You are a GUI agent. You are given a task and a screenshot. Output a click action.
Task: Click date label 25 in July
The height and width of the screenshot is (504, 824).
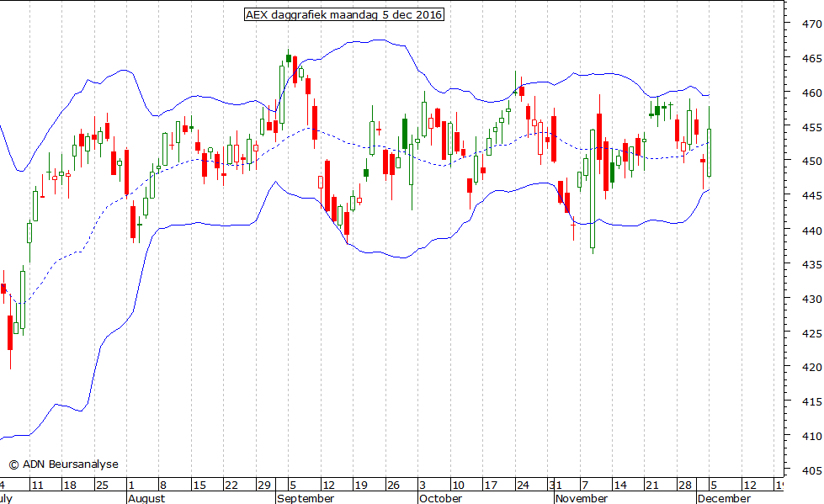point(102,485)
